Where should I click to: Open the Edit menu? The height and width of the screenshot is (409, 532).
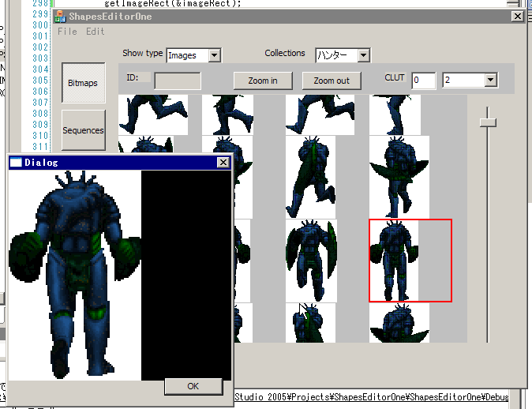95,32
